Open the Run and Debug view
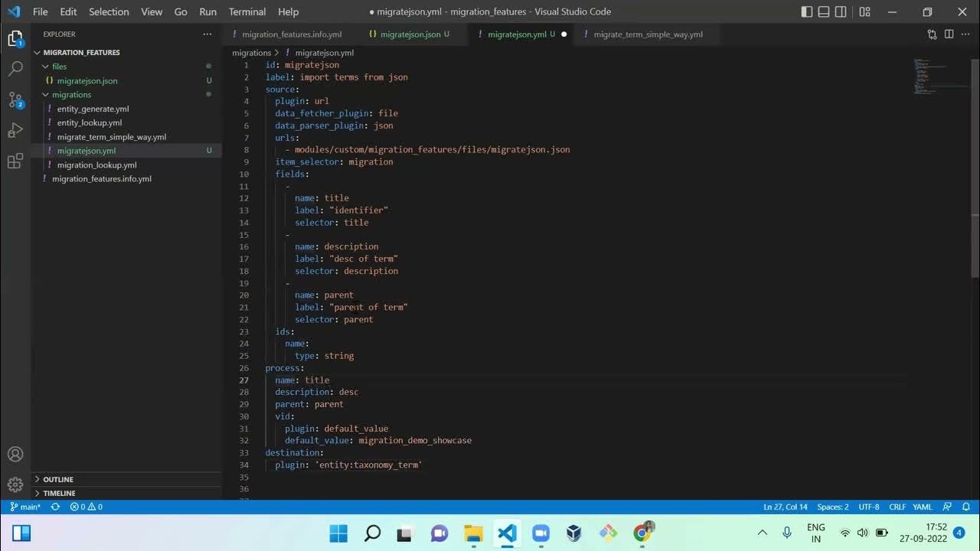The height and width of the screenshot is (551, 980). pyautogui.click(x=15, y=130)
